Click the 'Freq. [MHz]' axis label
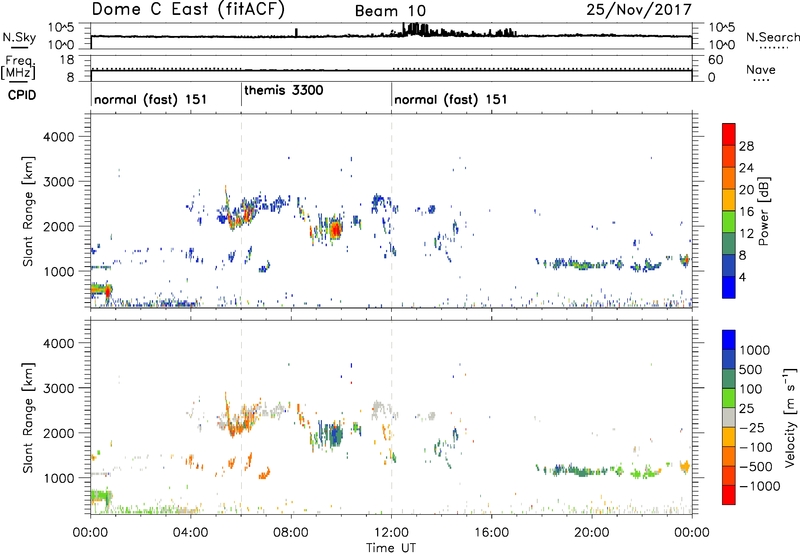The image size is (800, 554). (18, 68)
